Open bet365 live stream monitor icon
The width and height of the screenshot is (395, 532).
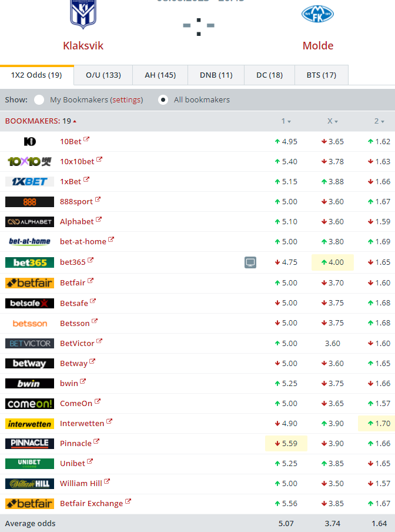click(x=250, y=262)
